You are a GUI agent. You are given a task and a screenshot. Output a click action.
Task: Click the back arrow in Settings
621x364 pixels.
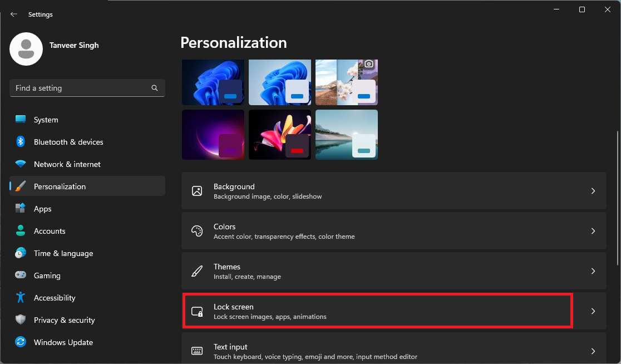(x=13, y=14)
